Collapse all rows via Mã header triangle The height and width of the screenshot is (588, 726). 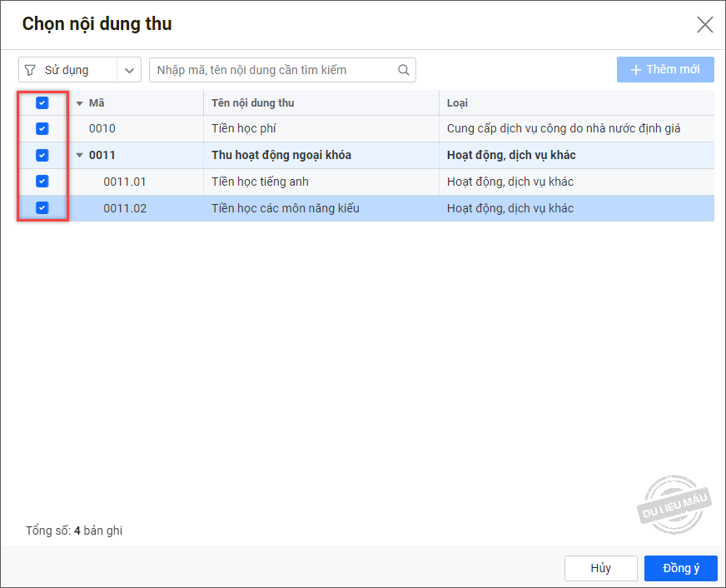(x=80, y=103)
